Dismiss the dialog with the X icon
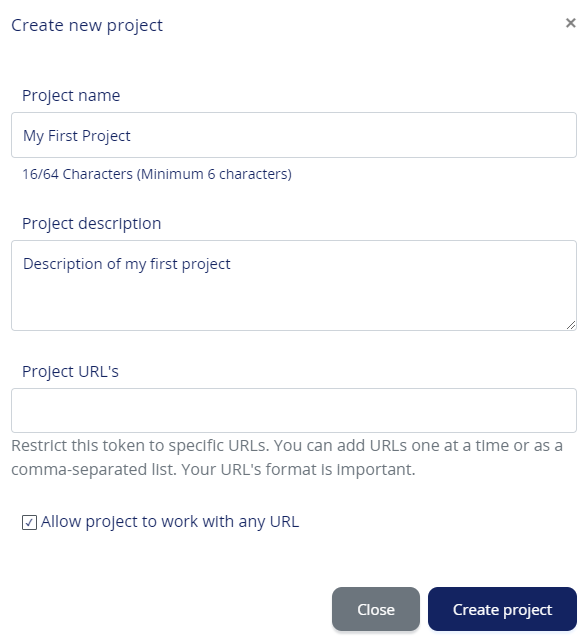This screenshot has height=641, width=588. pos(570,23)
